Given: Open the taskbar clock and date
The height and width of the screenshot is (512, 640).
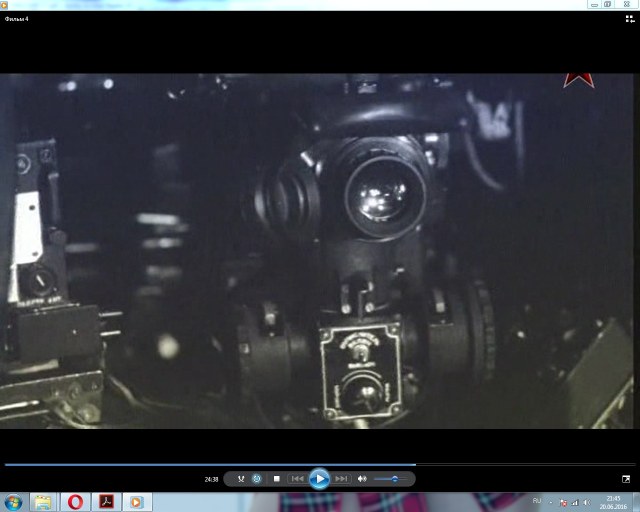Looking at the screenshot, I should pyautogui.click(x=613, y=501).
